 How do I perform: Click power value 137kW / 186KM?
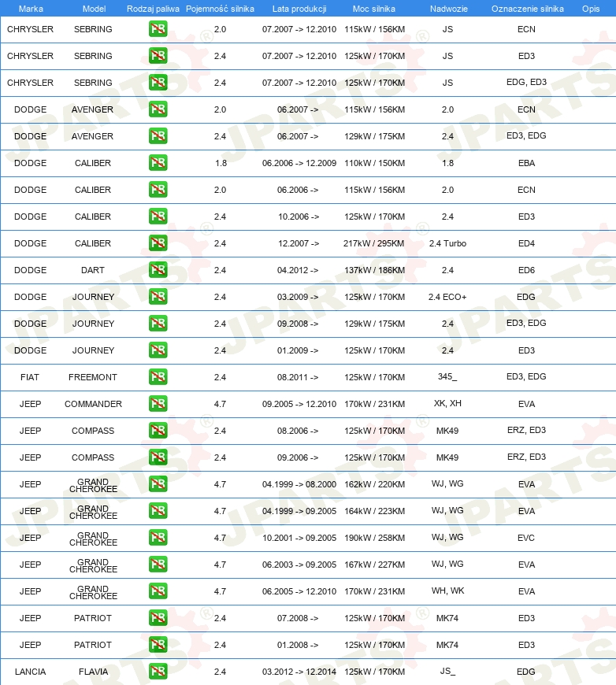(x=375, y=270)
